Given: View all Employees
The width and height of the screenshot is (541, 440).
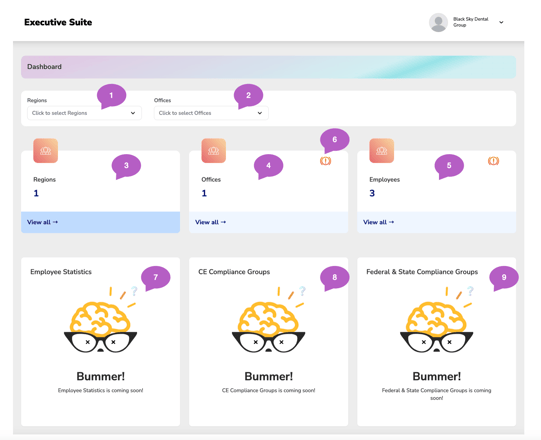Looking at the screenshot, I should (x=378, y=222).
